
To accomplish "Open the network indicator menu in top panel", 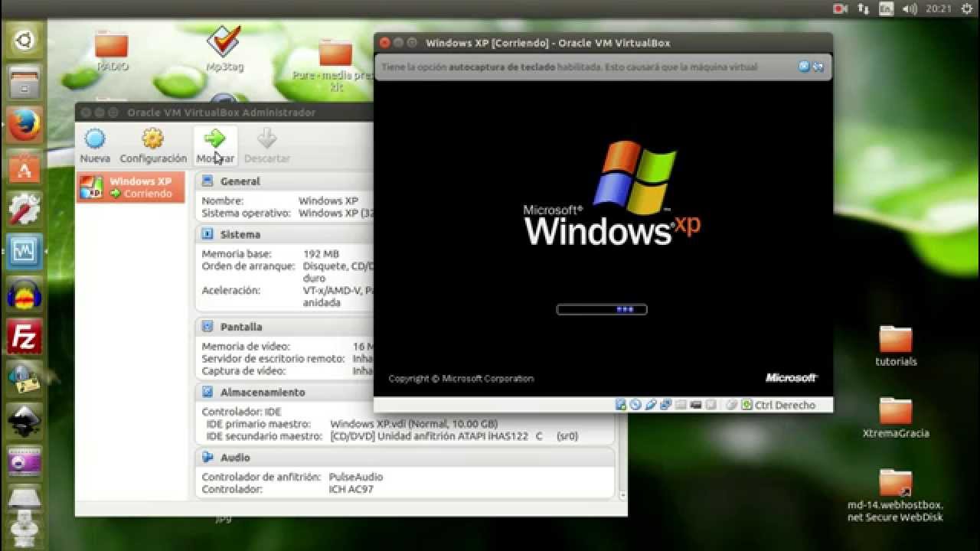I will [864, 9].
